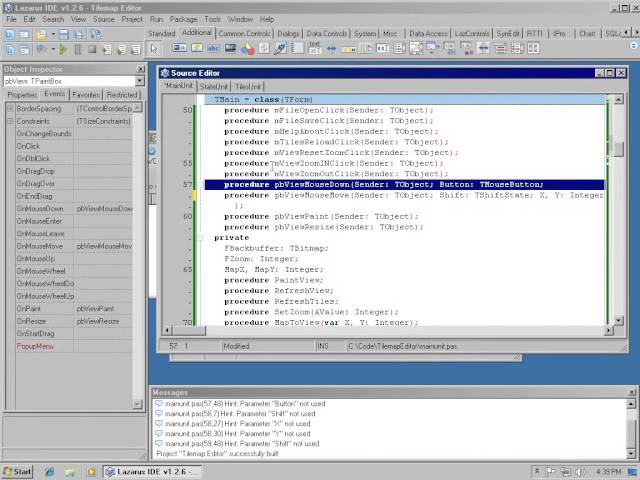640x480 pixels.
Task: Select the arrow selection tool in the palette
Action: pos(154,49)
